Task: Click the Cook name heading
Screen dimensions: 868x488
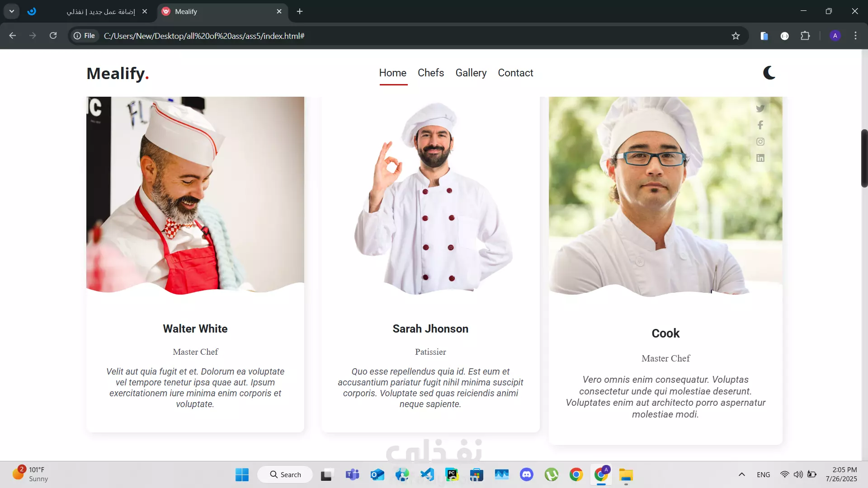Action: tap(665, 333)
